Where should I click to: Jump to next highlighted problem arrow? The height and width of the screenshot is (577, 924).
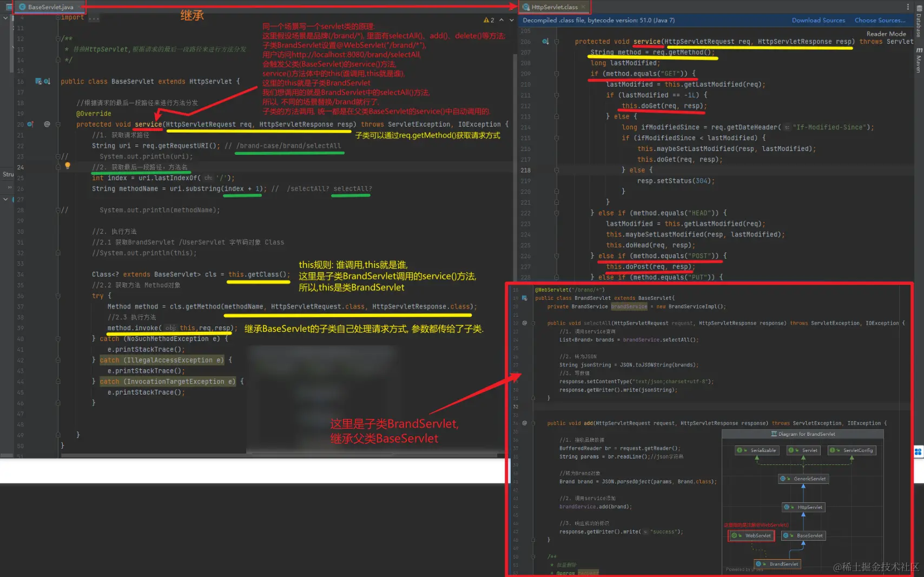click(511, 20)
